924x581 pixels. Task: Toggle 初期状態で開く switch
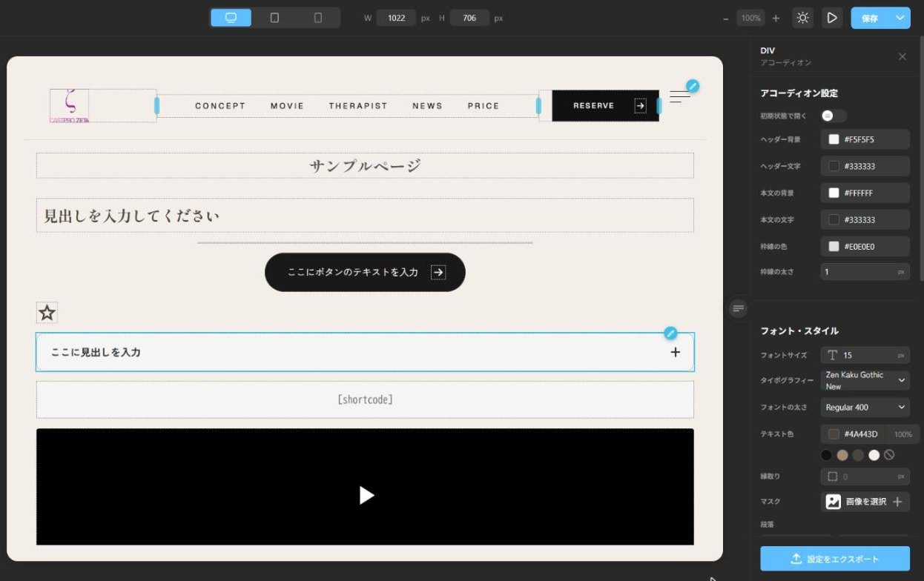833,116
